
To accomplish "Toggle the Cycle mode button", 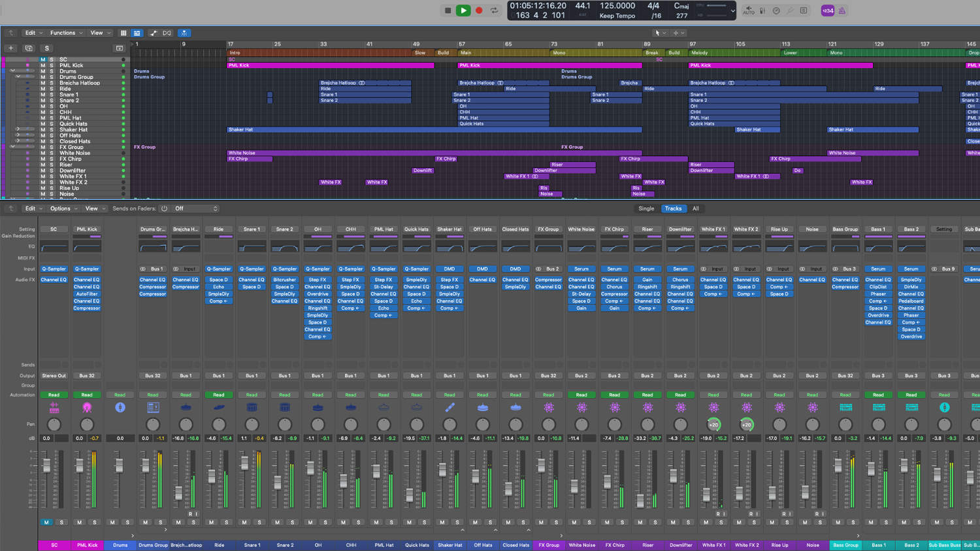I will click(495, 10).
